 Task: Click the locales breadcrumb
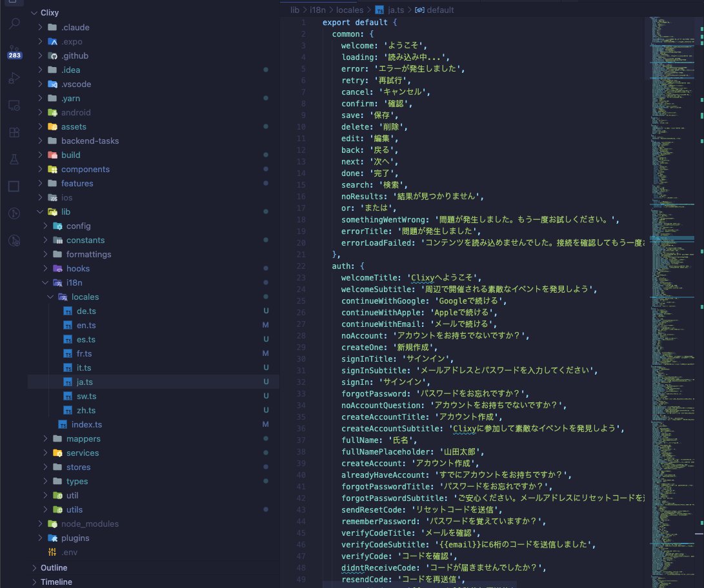point(349,10)
